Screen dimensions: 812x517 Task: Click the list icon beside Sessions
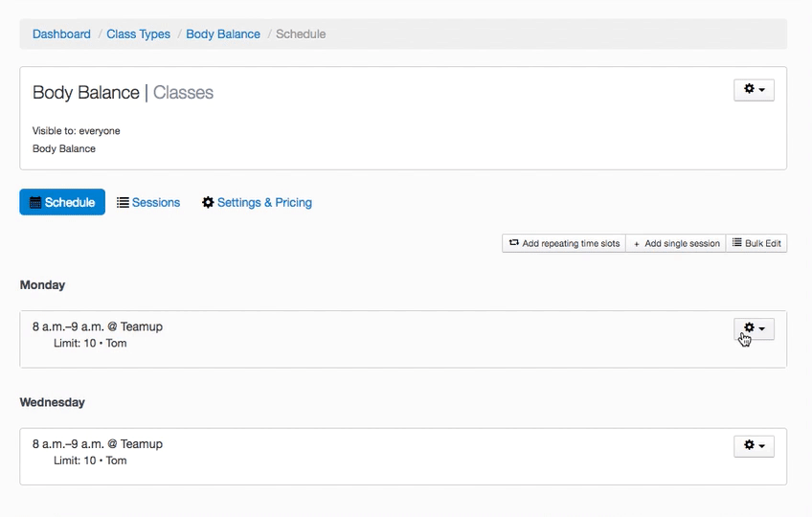(x=123, y=203)
